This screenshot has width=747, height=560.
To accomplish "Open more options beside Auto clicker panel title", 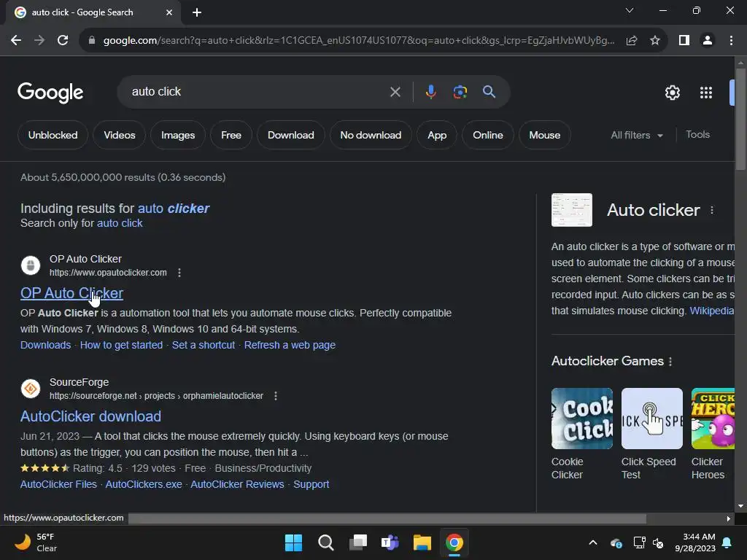I will coord(712,210).
